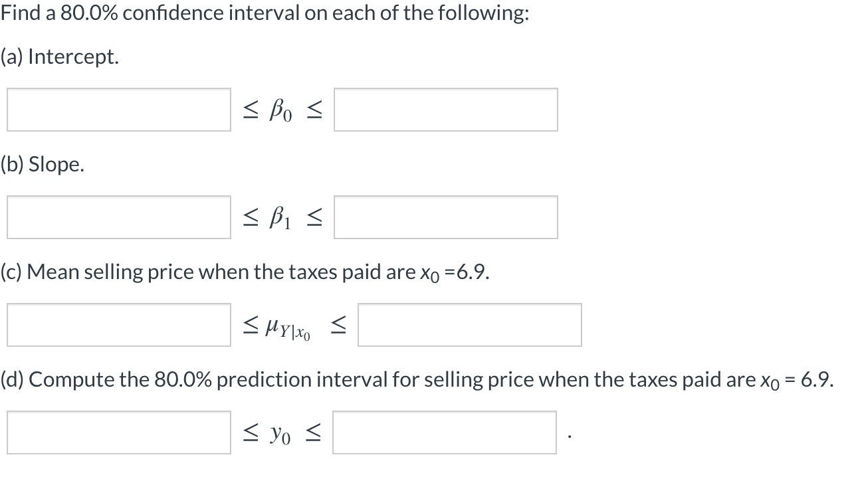Click the upper bound field for the intercept interval
Screen dimensions: 868x481
[446, 110]
